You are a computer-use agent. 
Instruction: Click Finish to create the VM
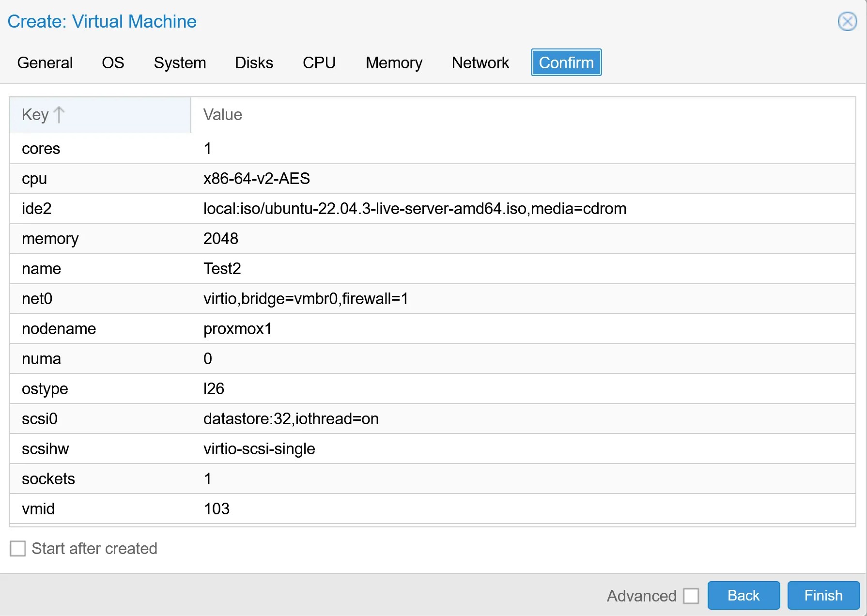pyautogui.click(x=822, y=595)
